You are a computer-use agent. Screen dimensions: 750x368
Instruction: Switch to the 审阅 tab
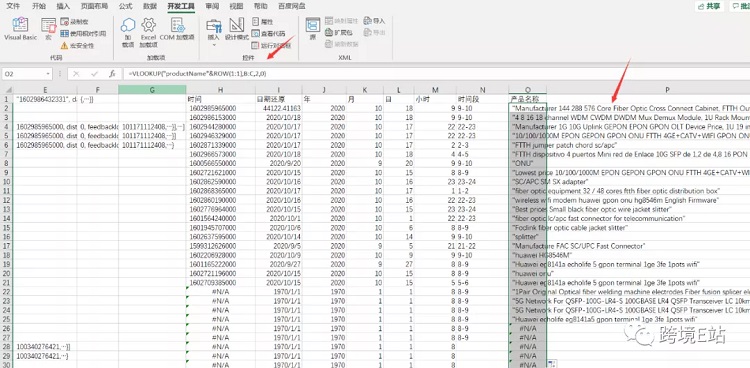(212, 6)
